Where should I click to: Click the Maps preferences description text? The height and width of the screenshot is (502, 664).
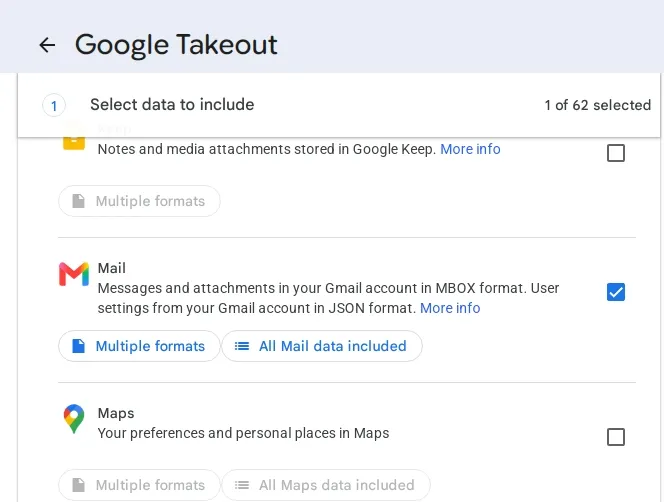tap(243, 433)
